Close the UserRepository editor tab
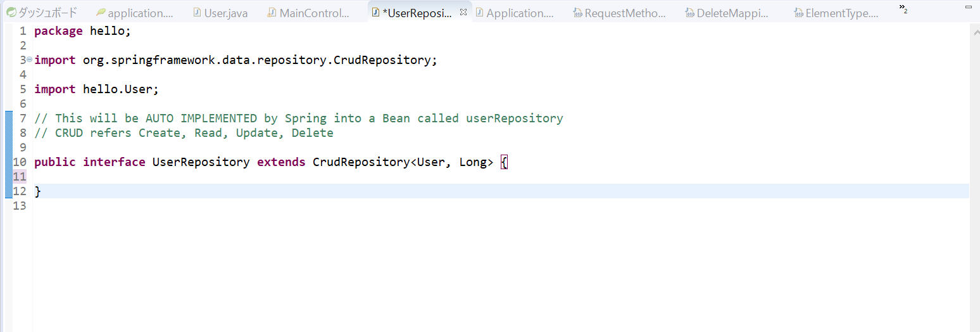This screenshot has width=980, height=332. click(x=463, y=12)
